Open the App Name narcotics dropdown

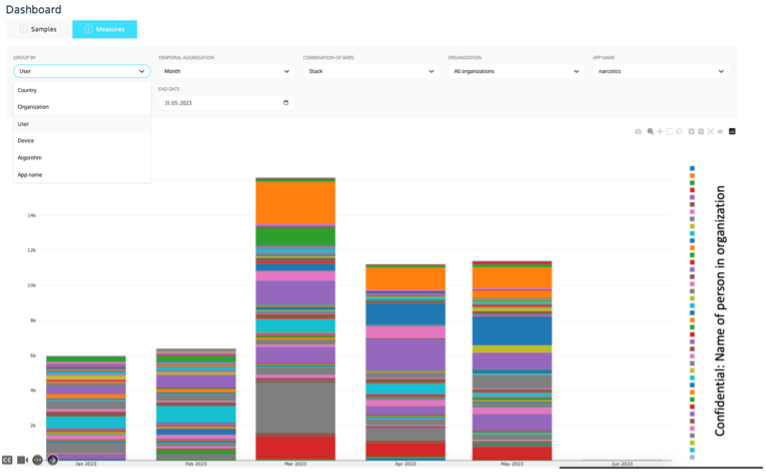click(659, 71)
